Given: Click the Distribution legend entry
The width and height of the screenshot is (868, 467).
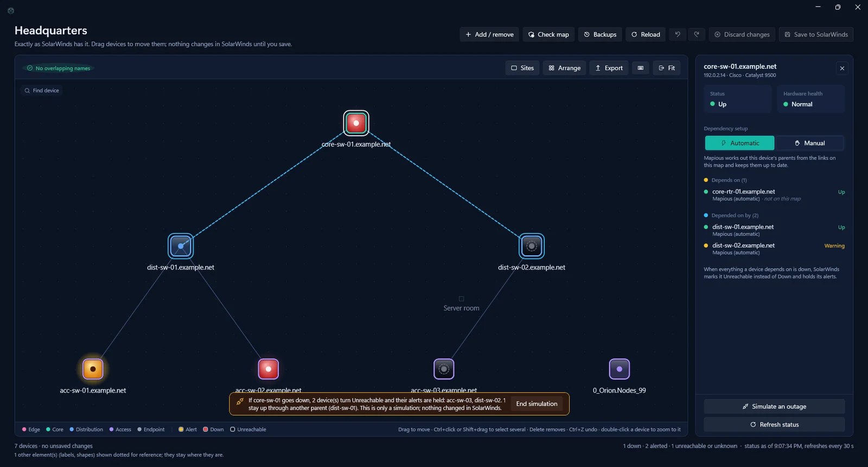Looking at the screenshot, I should coord(86,430).
